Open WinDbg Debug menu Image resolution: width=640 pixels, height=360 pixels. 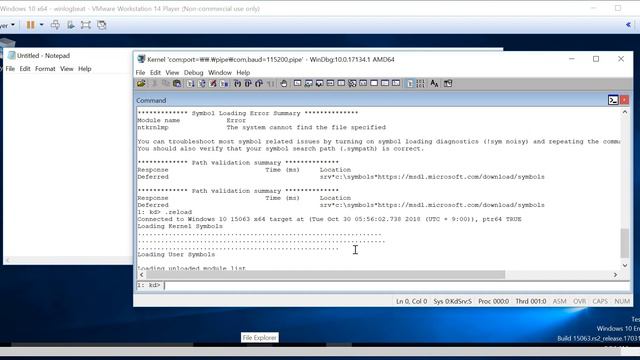click(193, 73)
